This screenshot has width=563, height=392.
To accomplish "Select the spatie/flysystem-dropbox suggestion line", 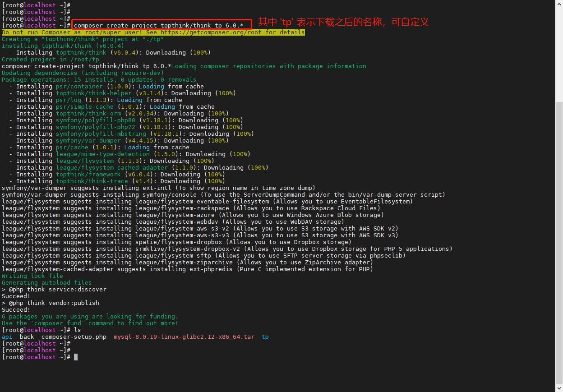I will click(177, 242).
